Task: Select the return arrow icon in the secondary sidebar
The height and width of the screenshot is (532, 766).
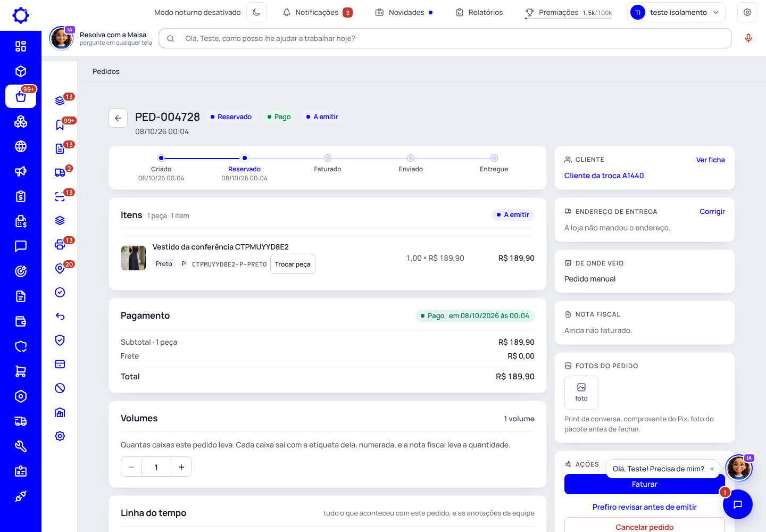Action: tap(60, 316)
